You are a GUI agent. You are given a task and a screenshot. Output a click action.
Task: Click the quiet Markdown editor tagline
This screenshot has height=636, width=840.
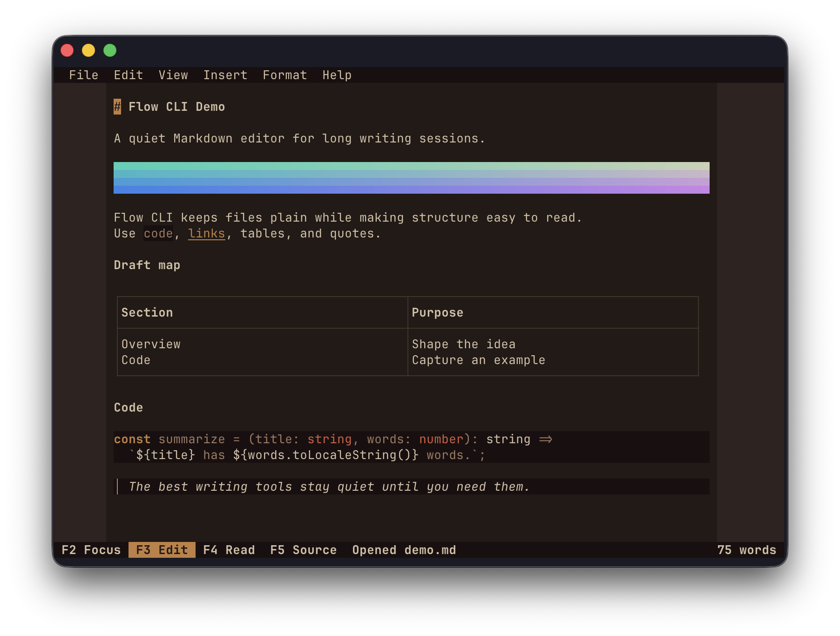pyautogui.click(x=300, y=138)
